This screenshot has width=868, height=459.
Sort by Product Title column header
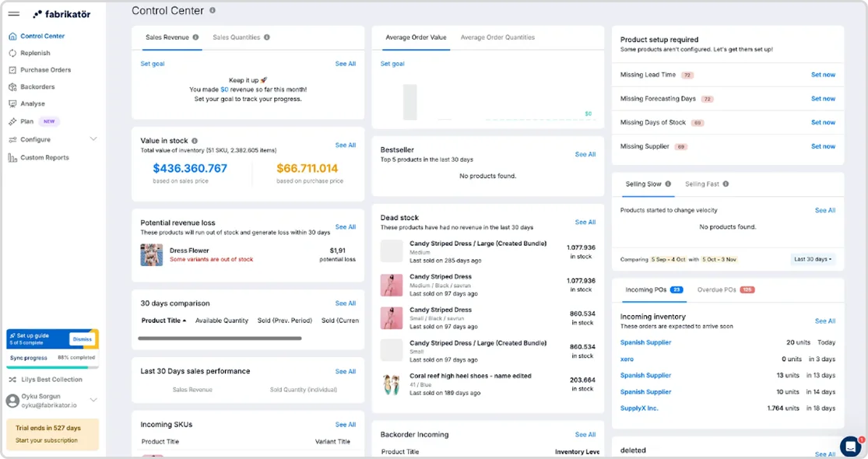tap(163, 321)
